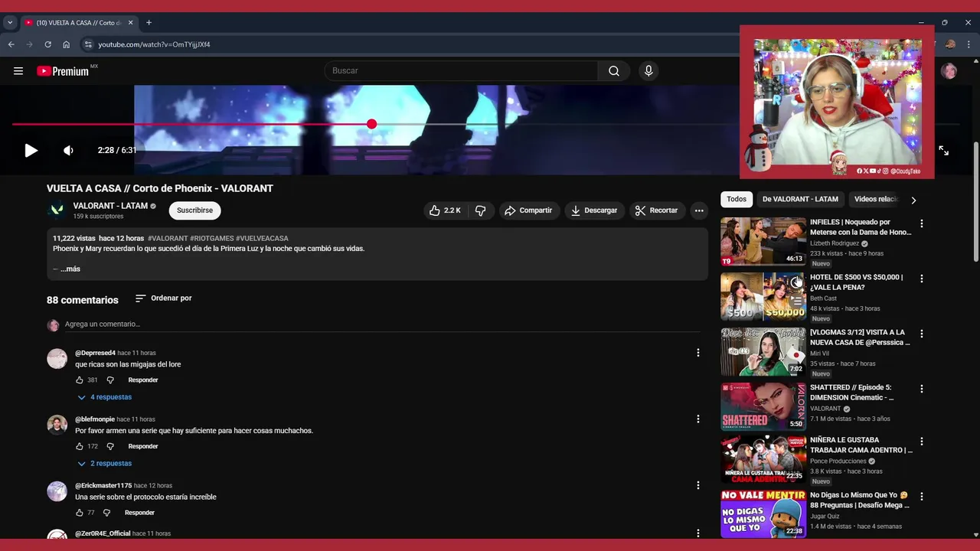The height and width of the screenshot is (551, 980).
Task: Open more actions menu beside Recortar
Action: click(699, 210)
